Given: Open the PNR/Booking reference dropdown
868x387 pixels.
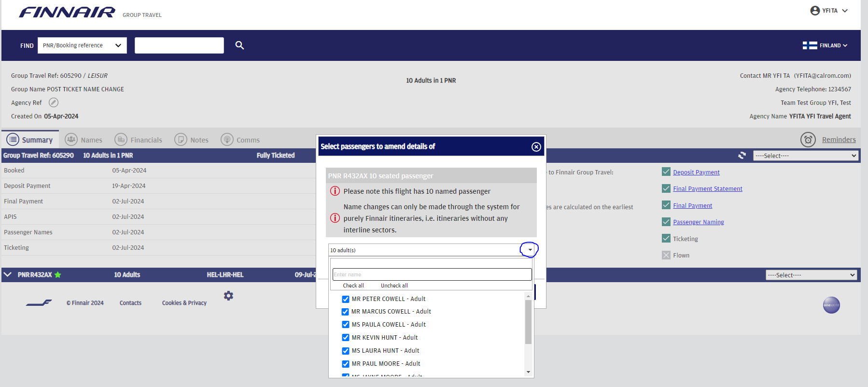Looking at the screenshot, I should [82, 45].
